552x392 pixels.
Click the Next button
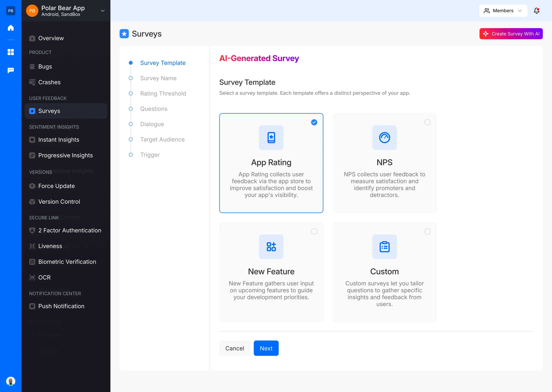click(x=266, y=348)
